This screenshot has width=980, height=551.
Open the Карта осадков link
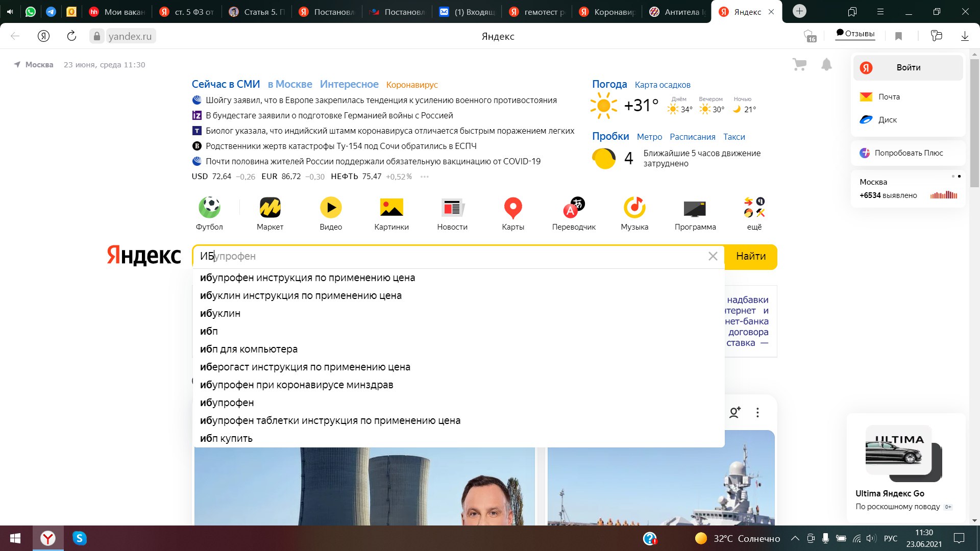click(663, 85)
